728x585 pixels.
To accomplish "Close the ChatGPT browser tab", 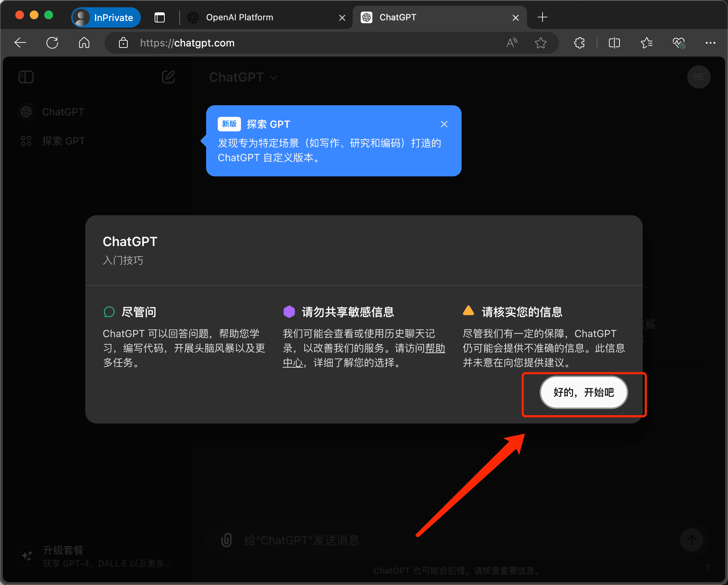I will coord(515,18).
